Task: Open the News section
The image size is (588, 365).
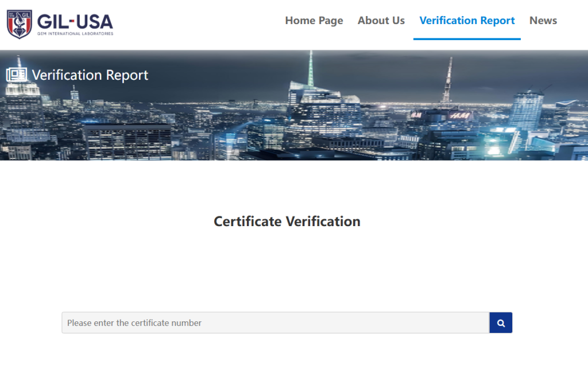Action: point(543,21)
